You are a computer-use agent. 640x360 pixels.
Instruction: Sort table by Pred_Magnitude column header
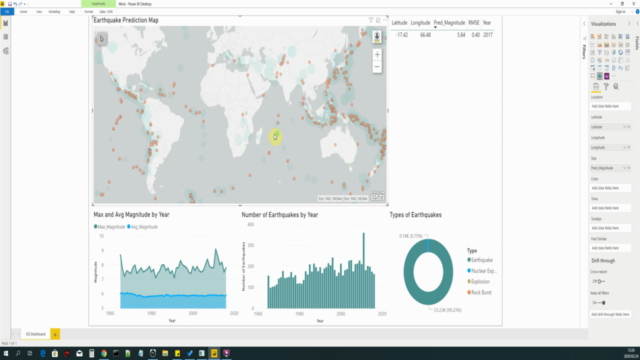449,23
